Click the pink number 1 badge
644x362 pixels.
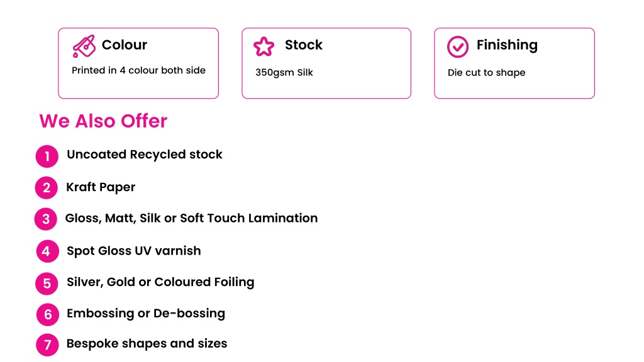coord(47,156)
